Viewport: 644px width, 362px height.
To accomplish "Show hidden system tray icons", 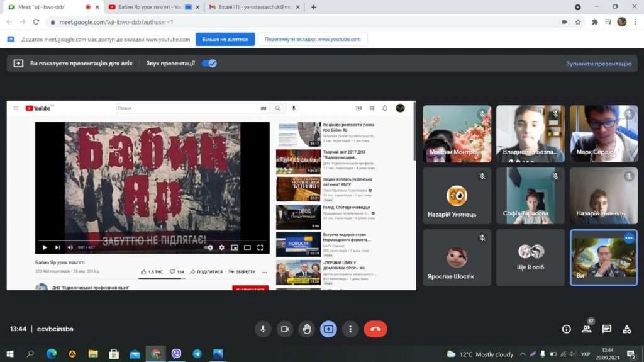I will (x=523, y=354).
